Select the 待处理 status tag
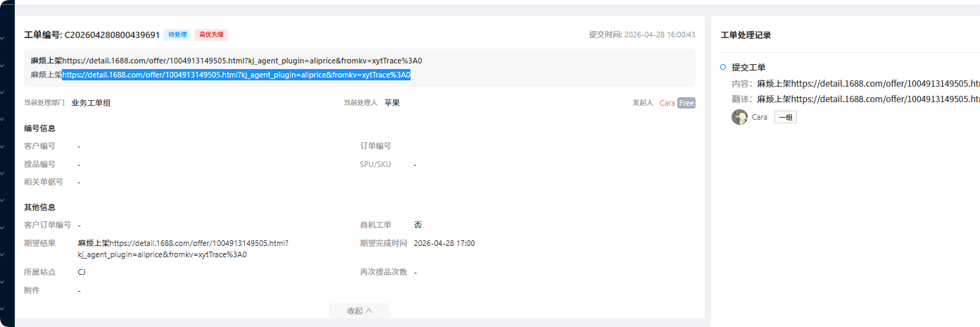This screenshot has height=327, width=980. point(177,35)
